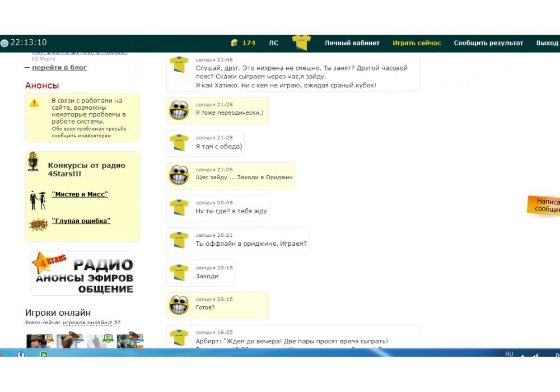Open the "Глупая ошибка" contest link
The width and height of the screenshot is (560, 392).
pos(81,221)
